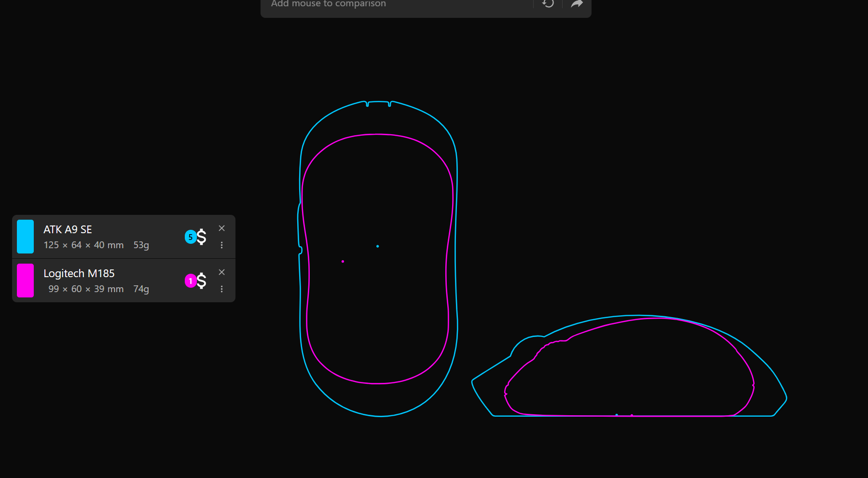
Task: Remove Logitech M185 from comparison
Action: tap(221, 272)
